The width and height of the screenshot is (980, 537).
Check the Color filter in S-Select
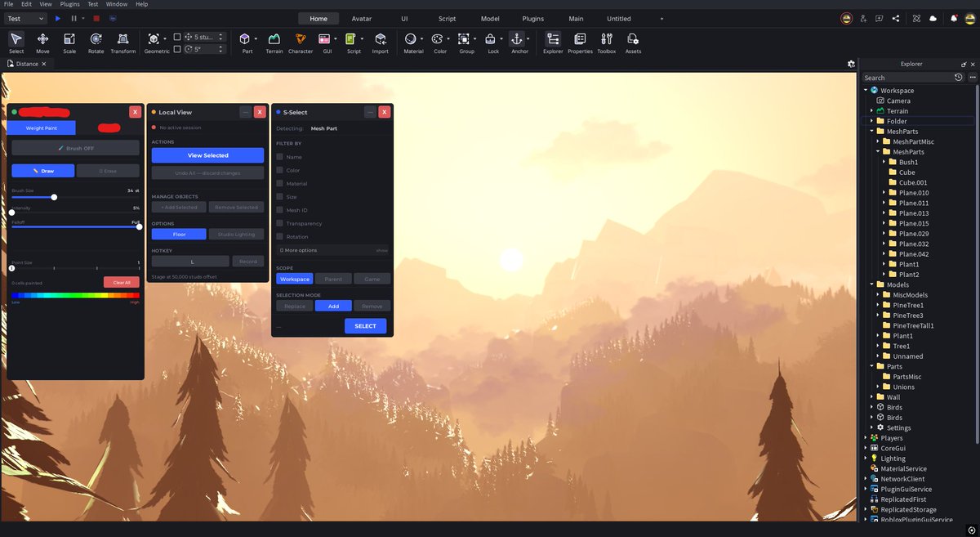(279, 170)
